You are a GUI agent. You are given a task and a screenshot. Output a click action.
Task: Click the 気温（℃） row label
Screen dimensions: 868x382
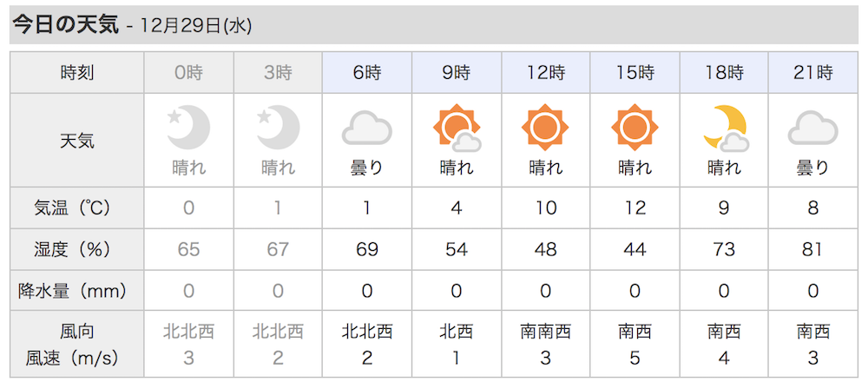tap(77, 207)
